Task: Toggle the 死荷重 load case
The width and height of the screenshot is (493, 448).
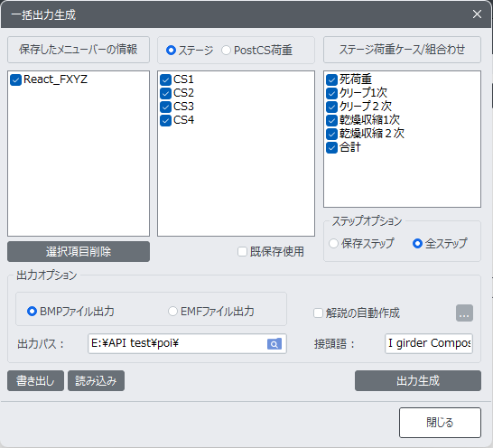Action: click(331, 79)
